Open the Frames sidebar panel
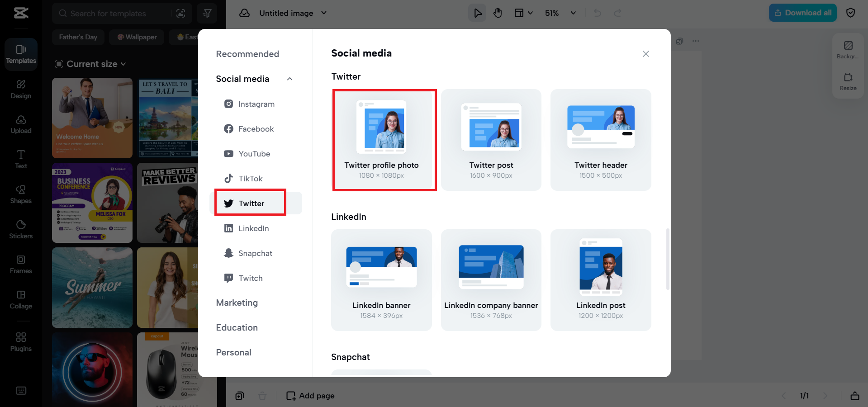Image resolution: width=868 pixels, height=407 pixels. coord(21,265)
